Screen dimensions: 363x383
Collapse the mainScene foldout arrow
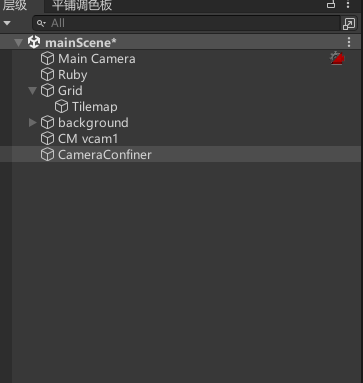19,43
